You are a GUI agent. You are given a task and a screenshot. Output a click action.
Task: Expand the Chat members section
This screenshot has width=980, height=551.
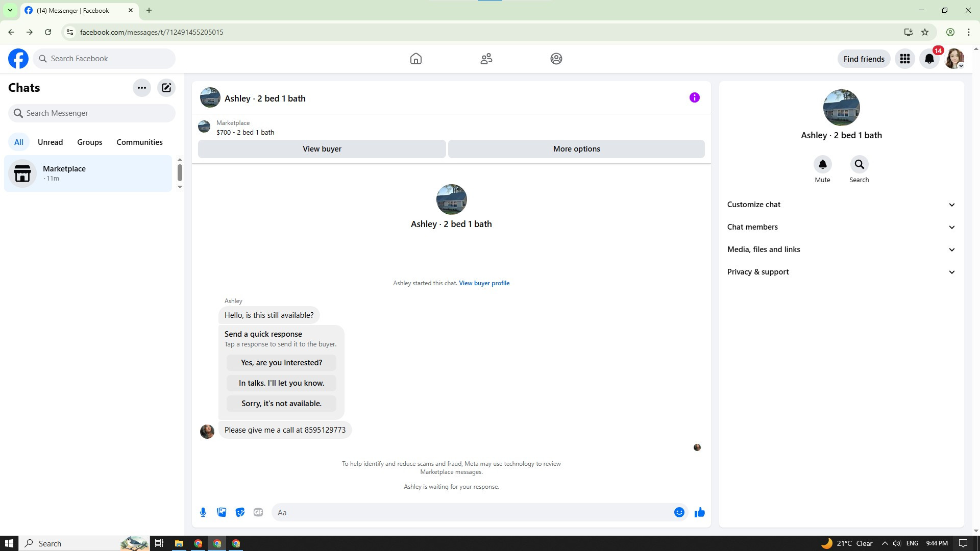[841, 227]
